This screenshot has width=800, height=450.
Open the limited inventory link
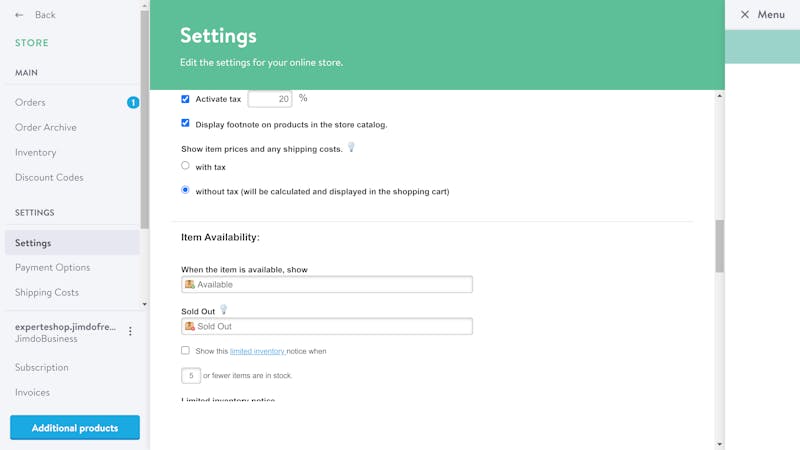click(257, 351)
